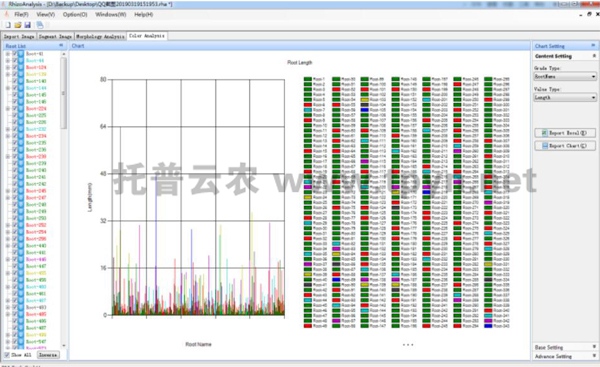The image size is (600, 367).
Task: Click the Copy documents toolbar icon
Action: 40,25
